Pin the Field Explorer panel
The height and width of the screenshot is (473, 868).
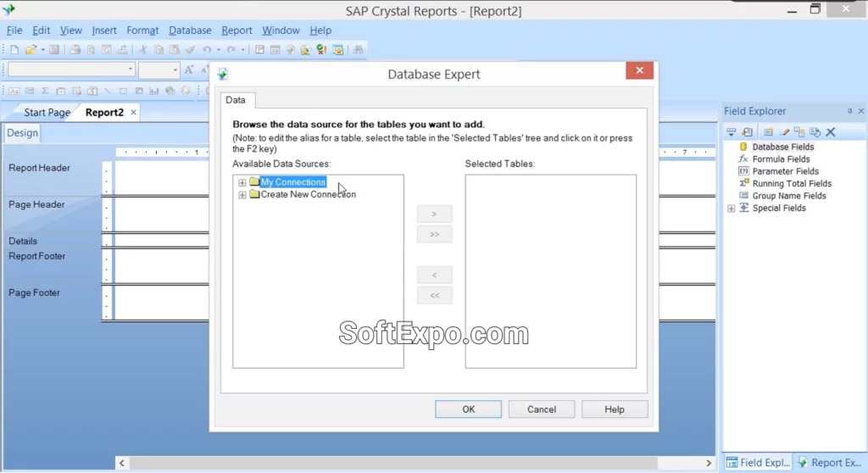click(849, 111)
